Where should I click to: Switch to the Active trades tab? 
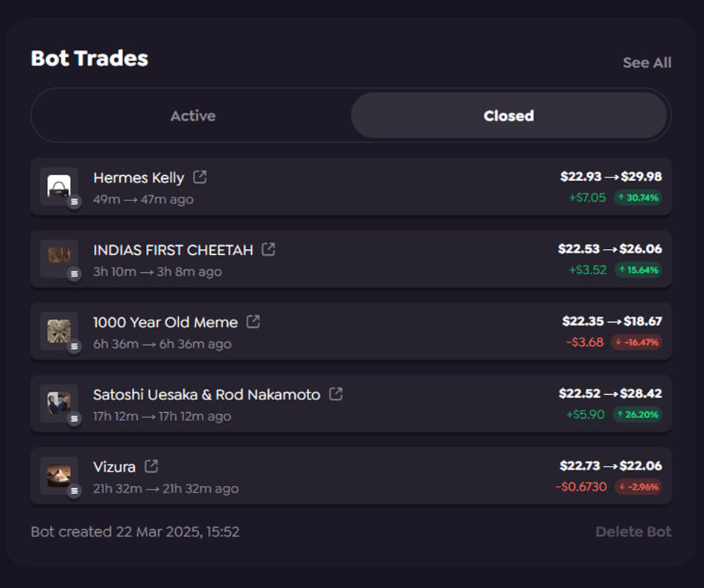click(193, 116)
